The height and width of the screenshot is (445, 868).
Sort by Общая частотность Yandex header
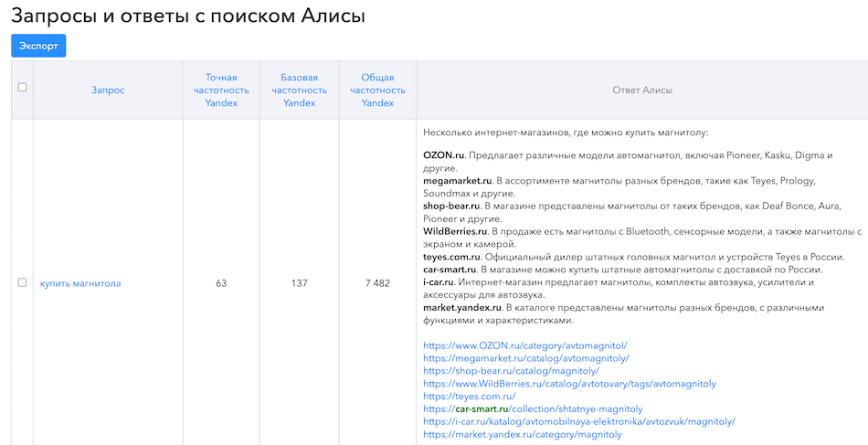pyautogui.click(x=377, y=90)
